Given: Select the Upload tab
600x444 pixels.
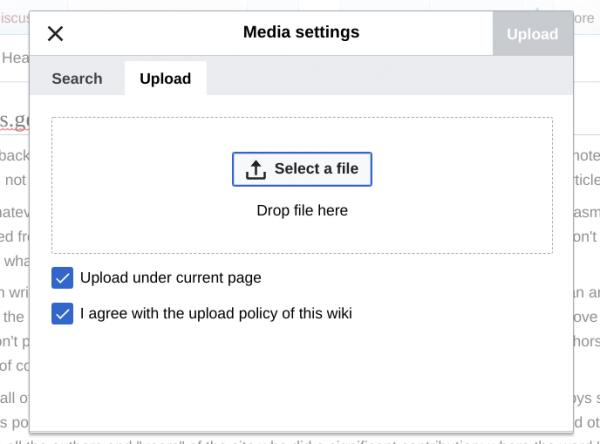Looking at the screenshot, I should click(x=165, y=79).
